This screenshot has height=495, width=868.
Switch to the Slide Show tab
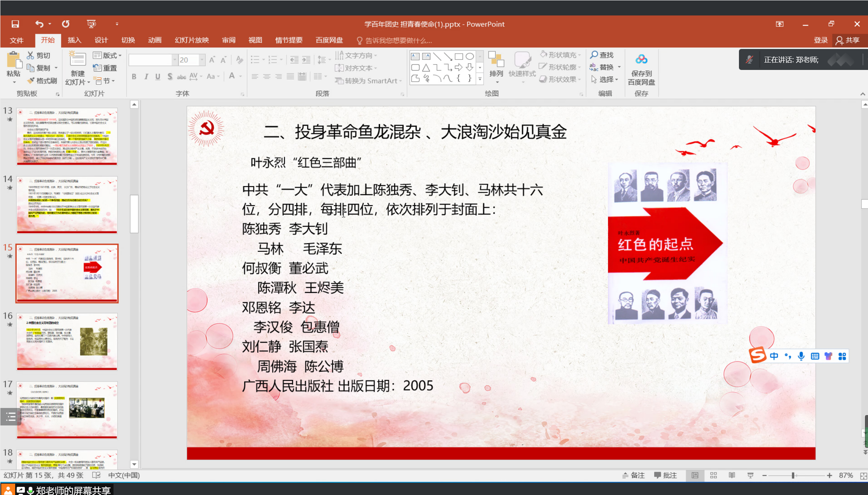[192, 40]
